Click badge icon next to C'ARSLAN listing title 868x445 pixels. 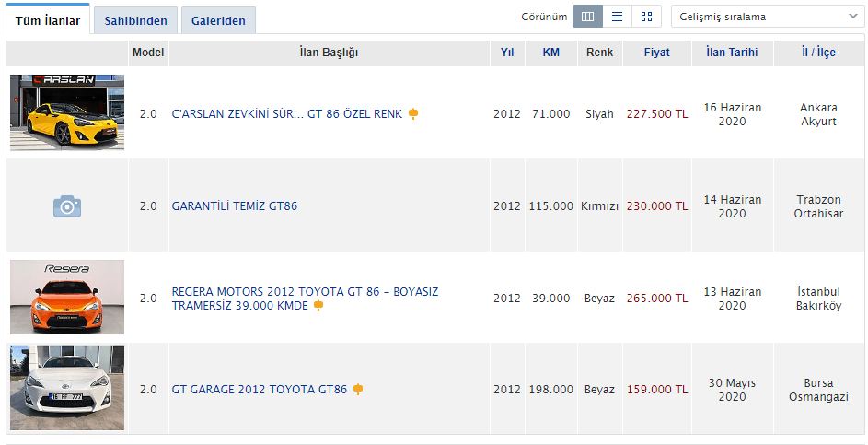click(413, 114)
